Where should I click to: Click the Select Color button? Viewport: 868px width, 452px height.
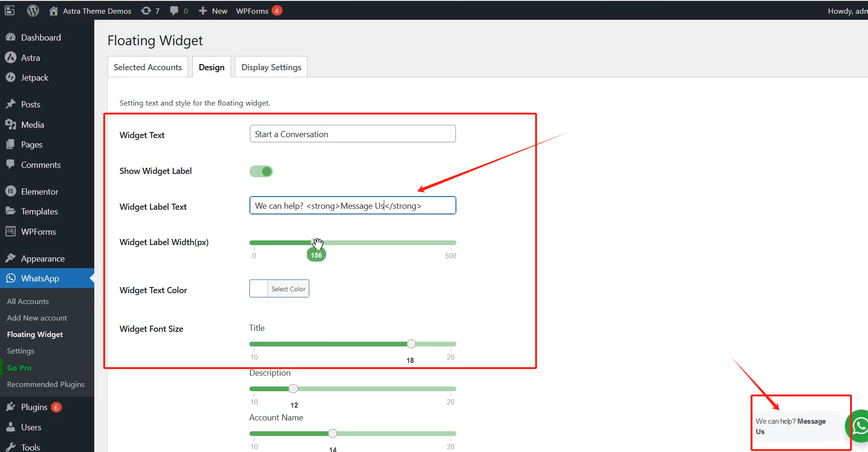(x=288, y=289)
